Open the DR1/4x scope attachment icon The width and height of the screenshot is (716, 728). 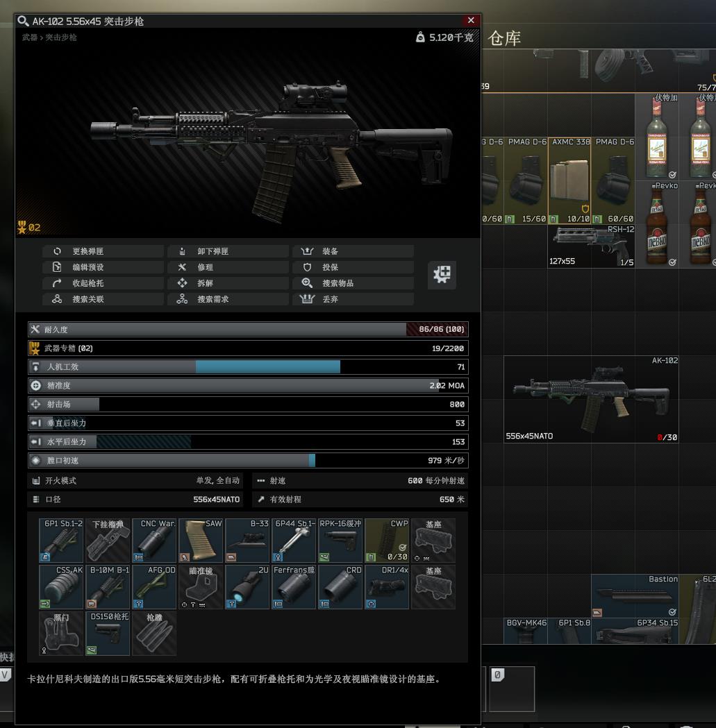tap(387, 588)
